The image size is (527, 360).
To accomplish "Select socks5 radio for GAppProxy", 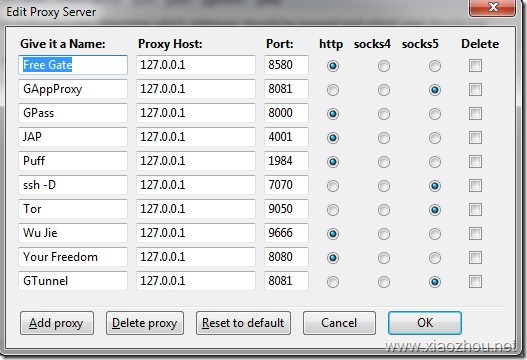I will pos(435,90).
